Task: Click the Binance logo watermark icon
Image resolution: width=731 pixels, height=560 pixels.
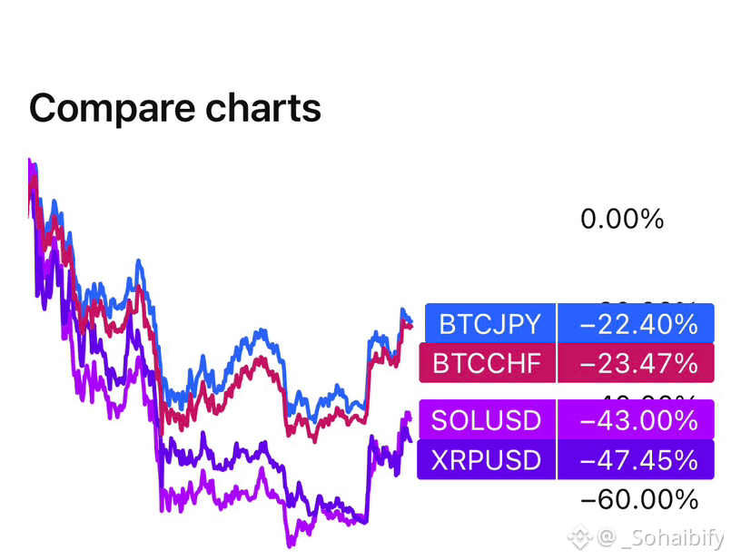Action: pos(579,536)
